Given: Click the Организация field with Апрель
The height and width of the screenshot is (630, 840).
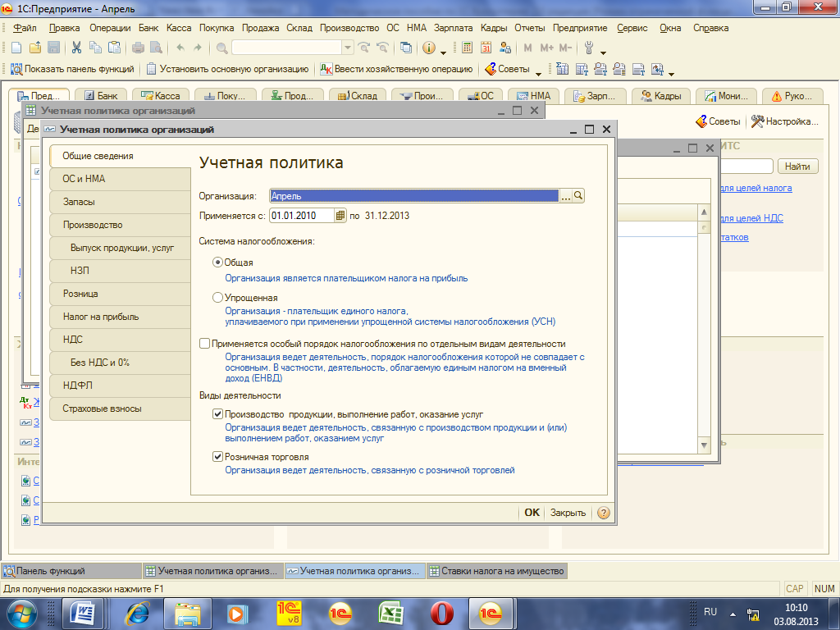Looking at the screenshot, I should point(413,196).
